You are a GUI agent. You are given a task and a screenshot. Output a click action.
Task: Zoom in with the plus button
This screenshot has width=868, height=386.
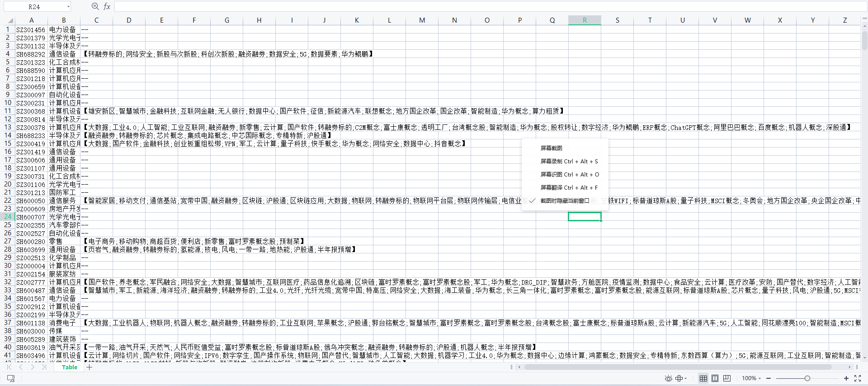(x=846, y=378)
